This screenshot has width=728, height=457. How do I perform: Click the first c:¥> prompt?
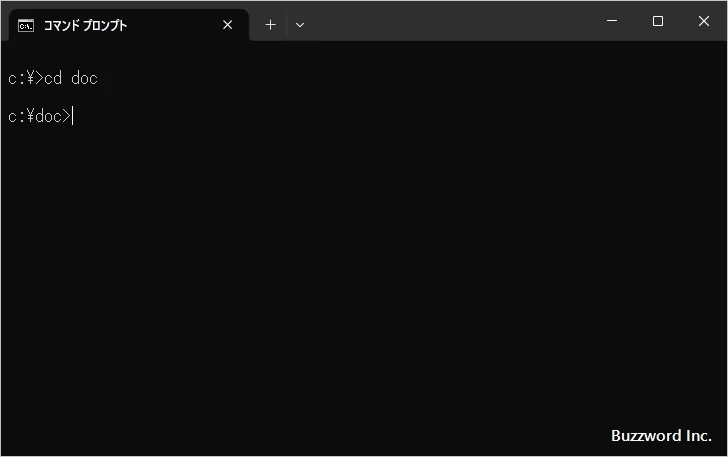click(25, 78)
